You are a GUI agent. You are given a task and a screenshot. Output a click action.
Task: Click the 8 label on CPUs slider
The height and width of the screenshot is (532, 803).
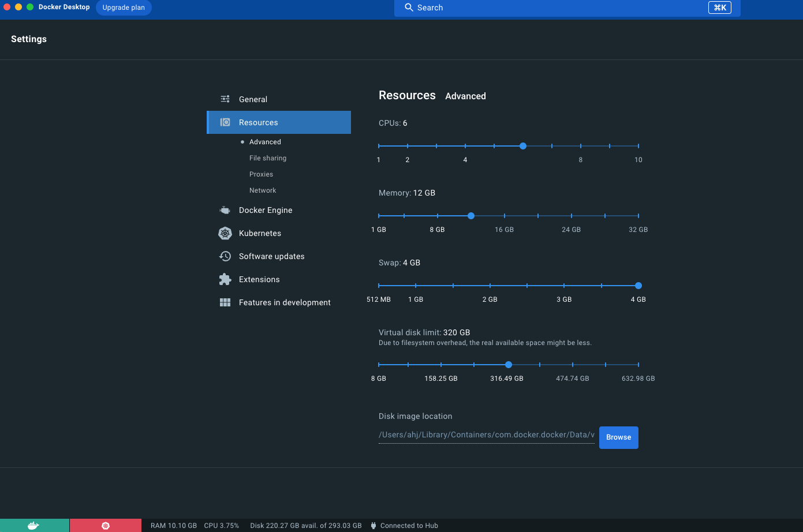[581, 160]
